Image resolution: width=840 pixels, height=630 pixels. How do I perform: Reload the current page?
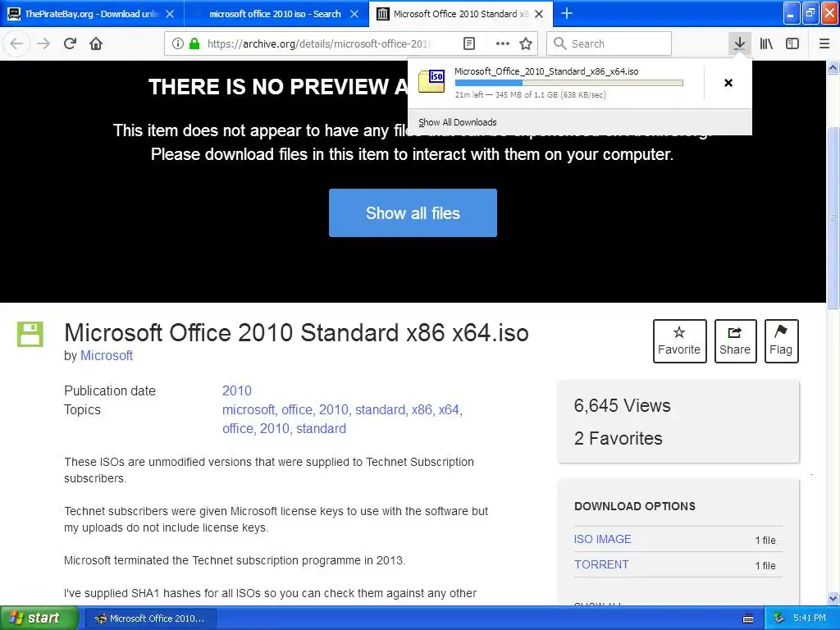click(70, 44)
